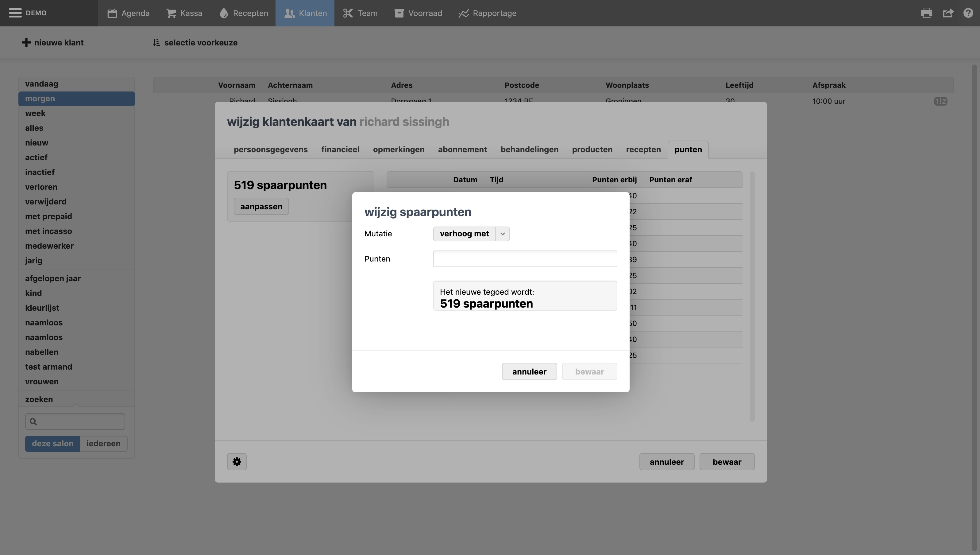
Task: Switch search scope to iedereen
Action: pyautogui.click(x=103, y=444)
